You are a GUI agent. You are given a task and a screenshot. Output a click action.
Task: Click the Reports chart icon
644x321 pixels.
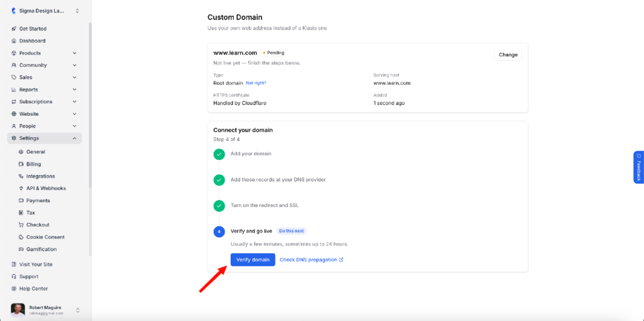(14, 89)
